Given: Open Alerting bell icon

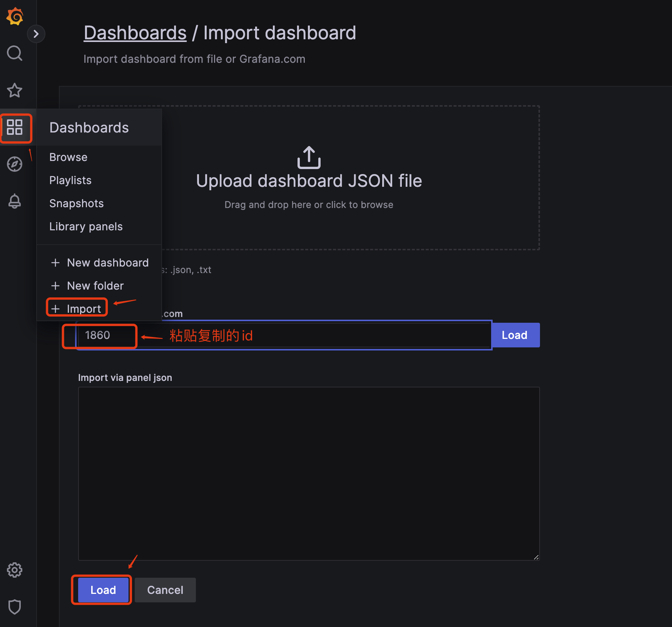Looking at the screenshot, I should (15, 201).
